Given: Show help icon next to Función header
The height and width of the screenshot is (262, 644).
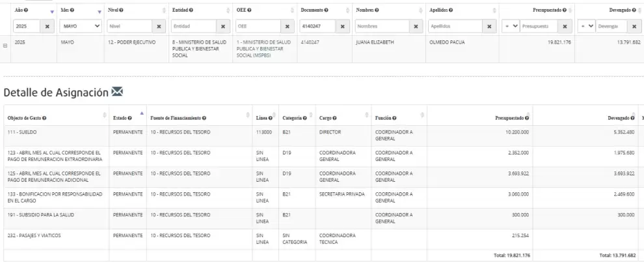Looking at the screenshot, I should pos(394,118).
